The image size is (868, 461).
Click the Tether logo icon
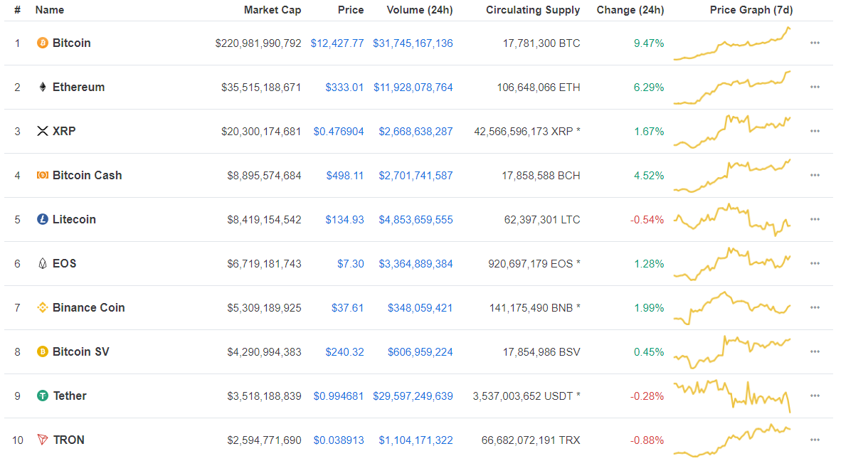point(43,396)
